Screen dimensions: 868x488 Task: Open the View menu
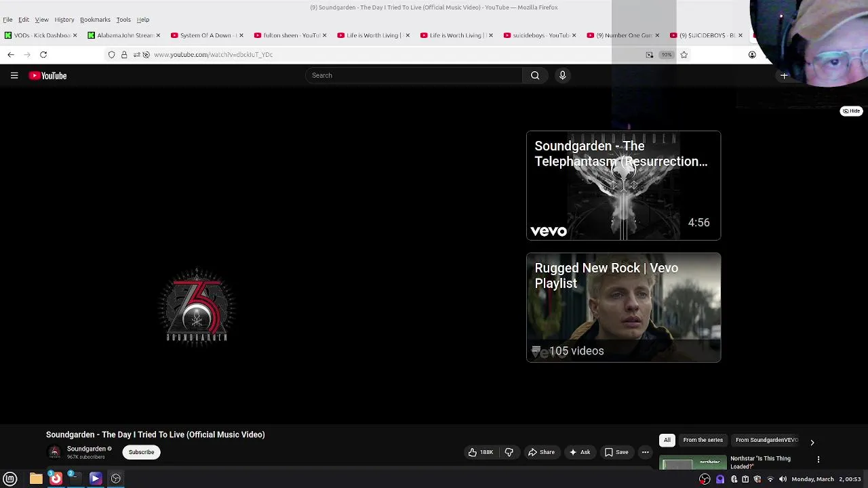[42, 20]
